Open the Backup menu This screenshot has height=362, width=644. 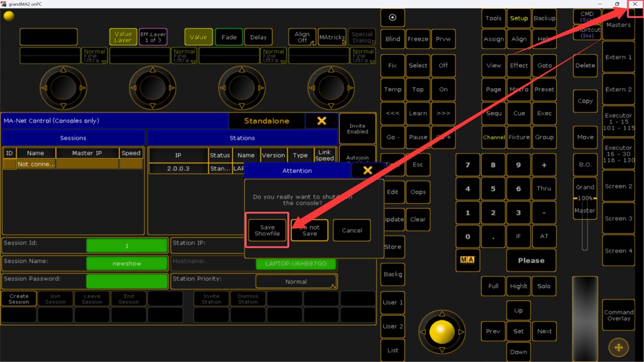[x=544, y=18]
